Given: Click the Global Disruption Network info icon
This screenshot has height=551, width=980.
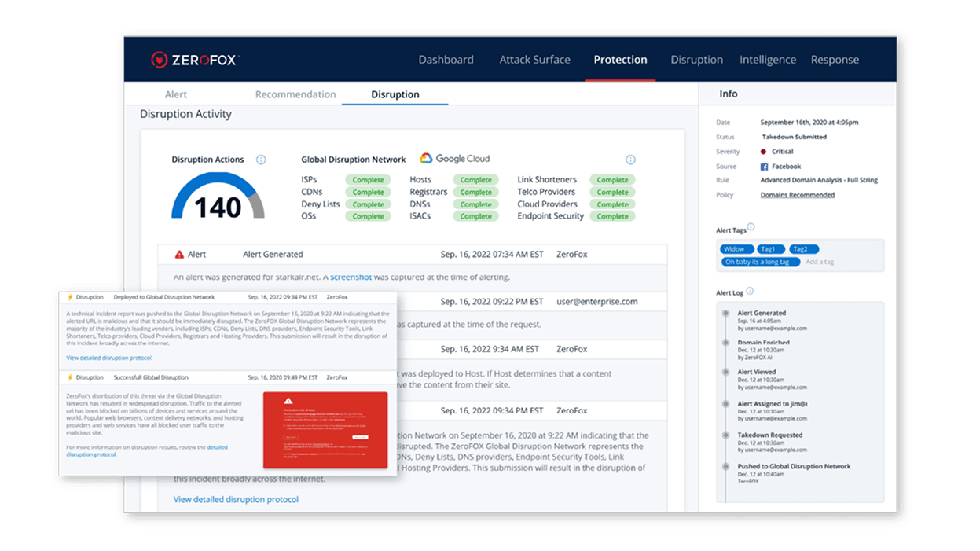Looking at the screenshot, I should (x=630, y=160).
